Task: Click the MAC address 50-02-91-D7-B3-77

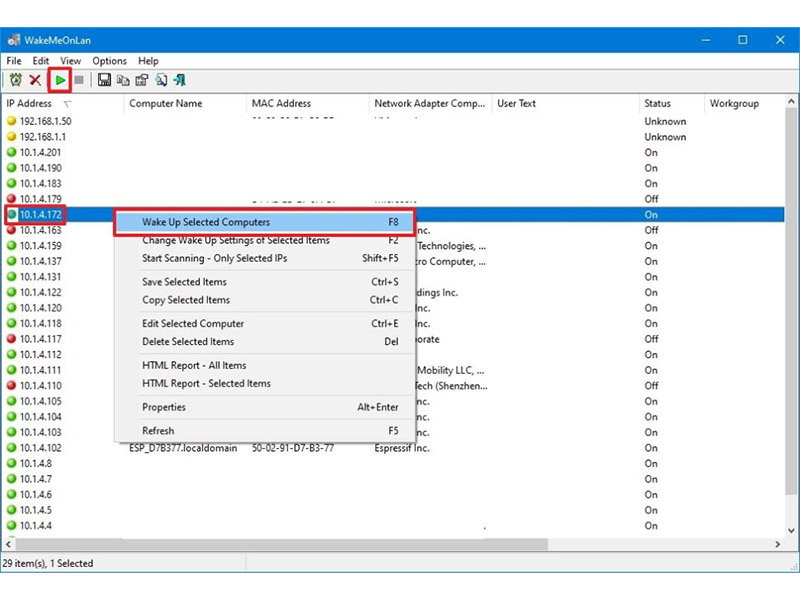Action: point(293,448)
